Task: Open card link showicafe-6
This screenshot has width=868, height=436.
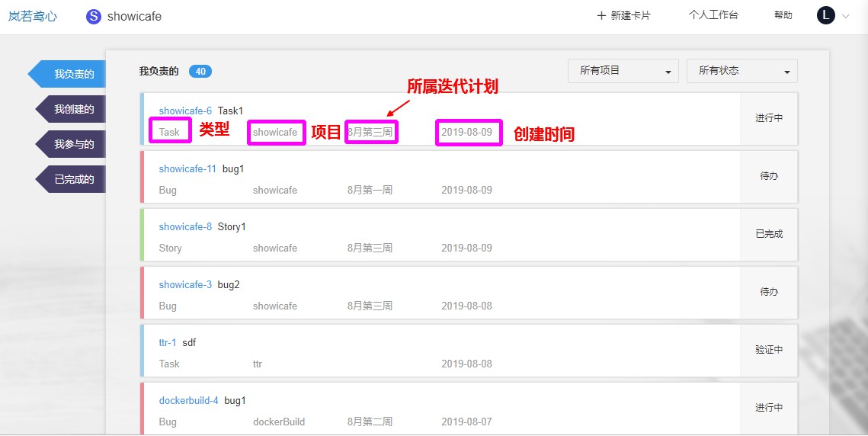Action: (185, 111)
